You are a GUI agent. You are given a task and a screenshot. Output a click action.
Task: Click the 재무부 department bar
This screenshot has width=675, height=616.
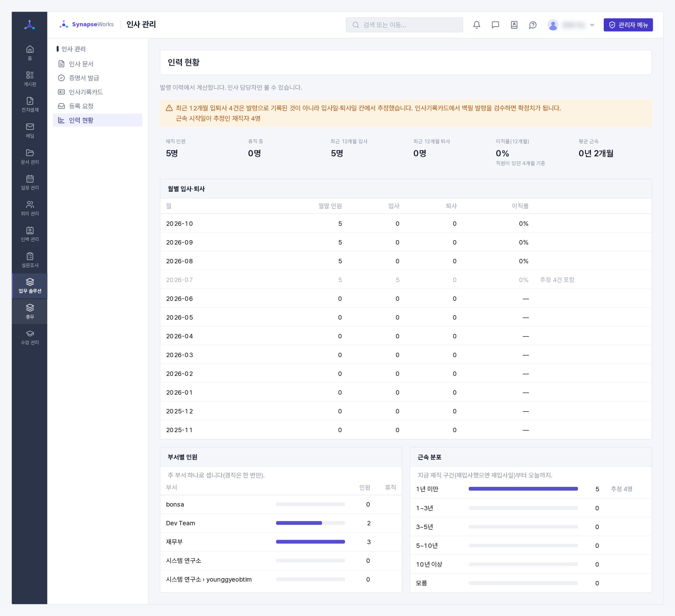[310, 542]
